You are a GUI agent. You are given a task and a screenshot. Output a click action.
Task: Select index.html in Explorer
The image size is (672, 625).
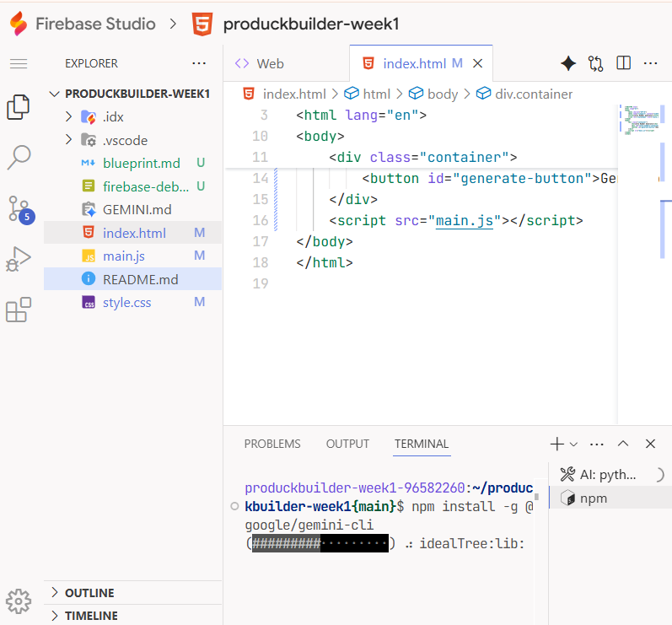click(133, 233)
